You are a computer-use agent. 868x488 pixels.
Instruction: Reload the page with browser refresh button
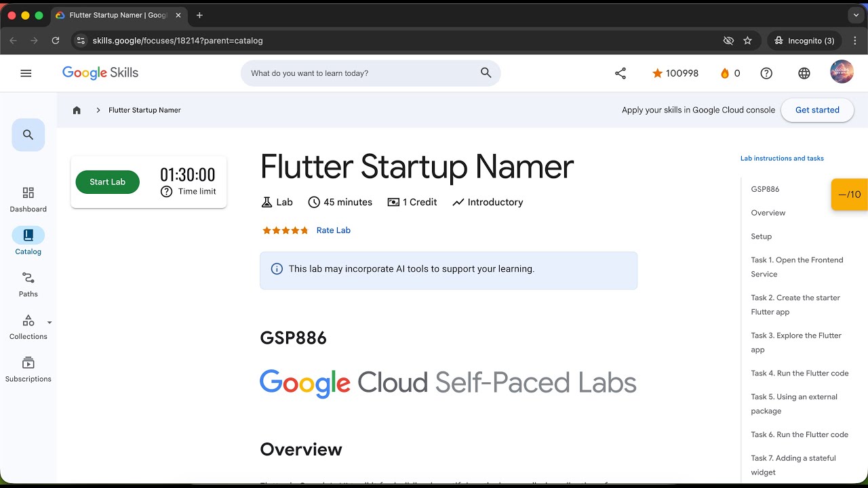pos(56,41)
